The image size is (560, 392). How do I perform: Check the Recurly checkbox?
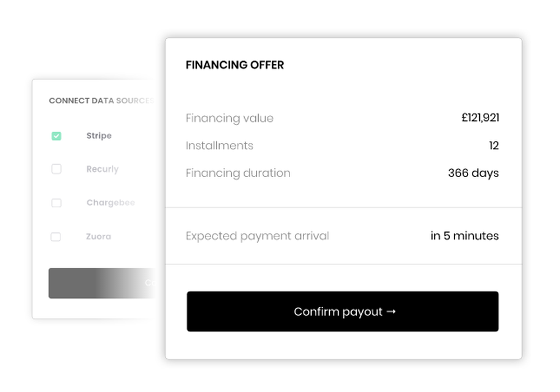point(57,169)
